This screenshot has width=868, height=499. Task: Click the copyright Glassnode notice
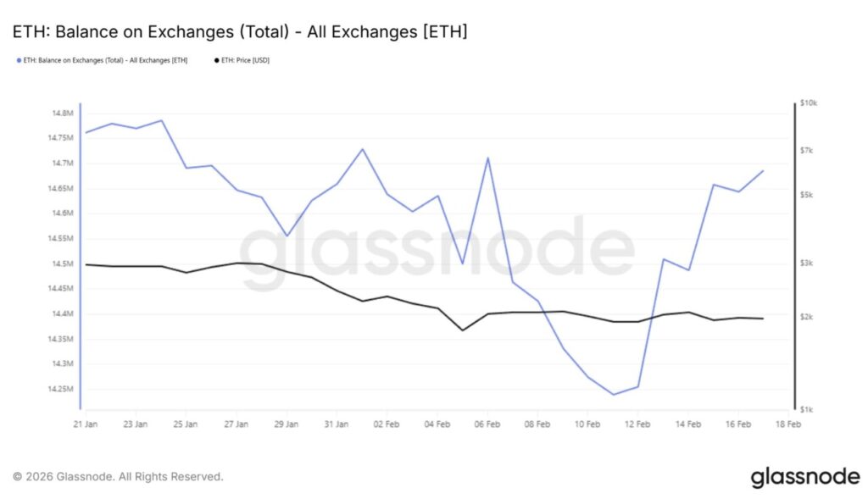pos(119,477)
